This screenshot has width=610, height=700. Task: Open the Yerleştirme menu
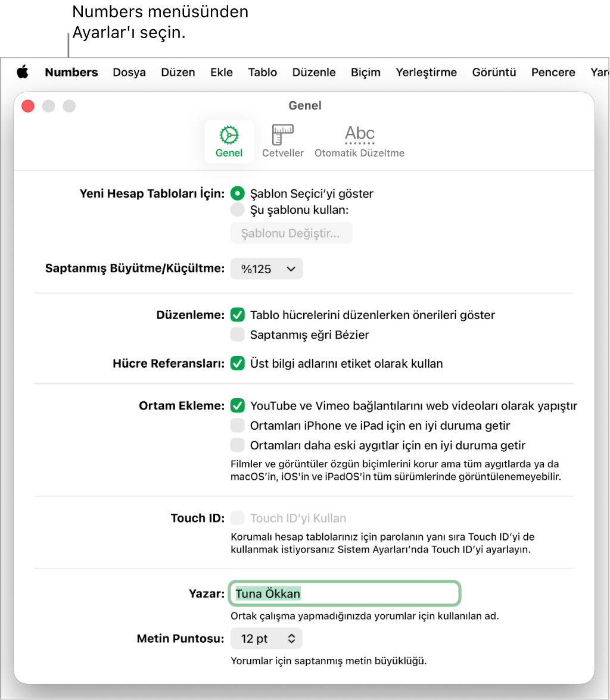(427, 73)
